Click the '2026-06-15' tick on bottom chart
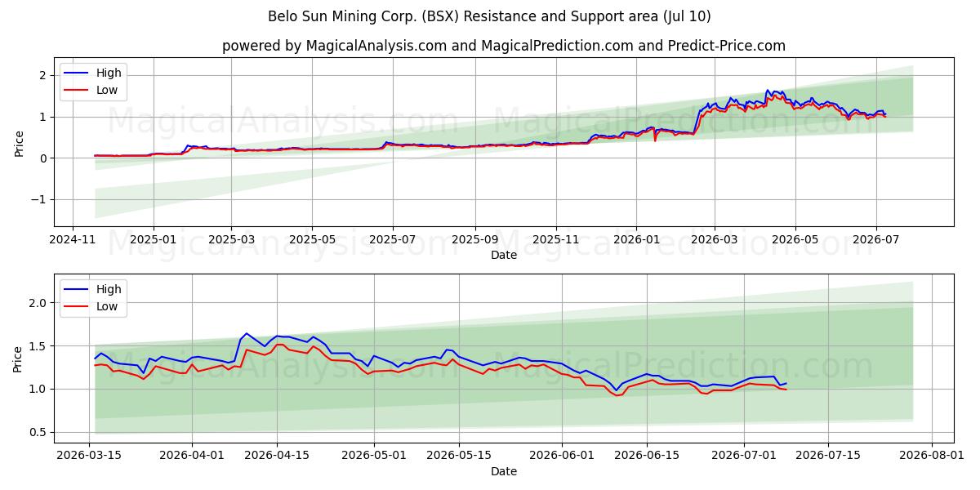 pyautogui.click(x=647, y=456)
